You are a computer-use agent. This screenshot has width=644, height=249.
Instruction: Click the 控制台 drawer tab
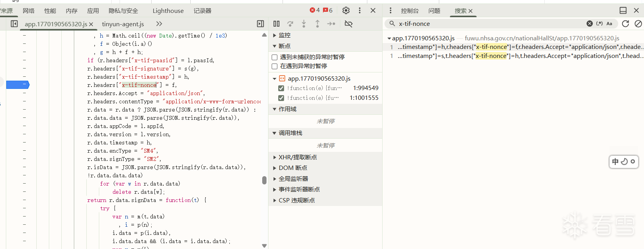[410, 11]
